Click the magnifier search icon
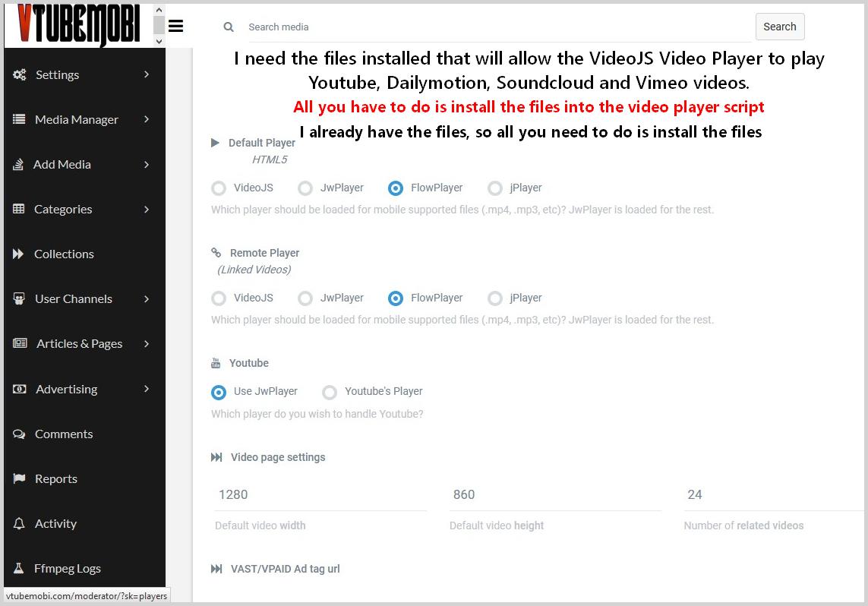 tap(228, 27)
